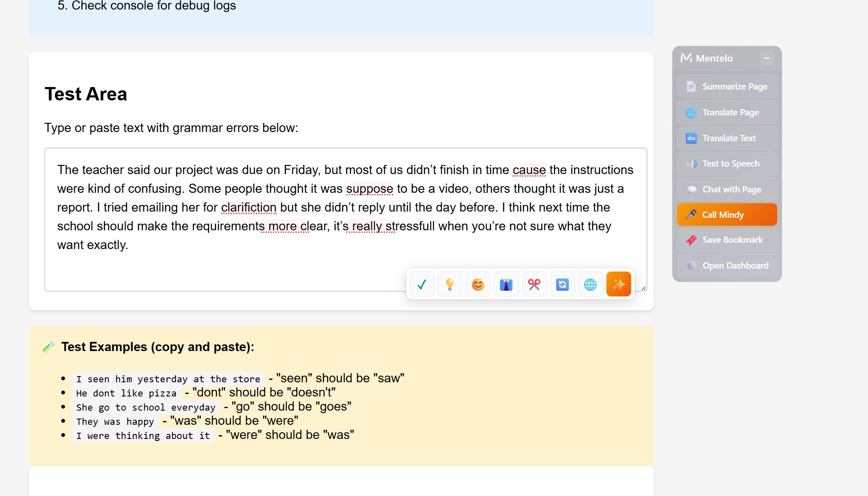Open Dashboard from Mentelo panel
Image resolution: width=868 pixels, height=496 pixels.
coord(727,266)
